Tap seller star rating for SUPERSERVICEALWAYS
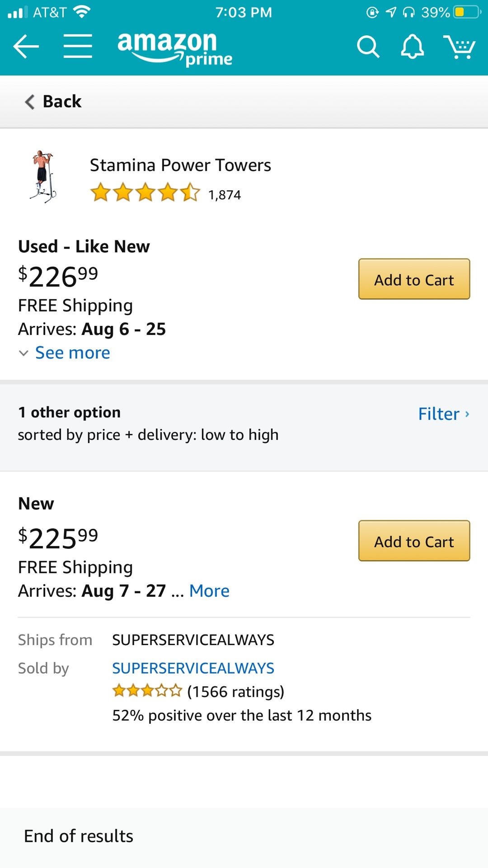Screen dimensions: 488x868 point(147,691)
